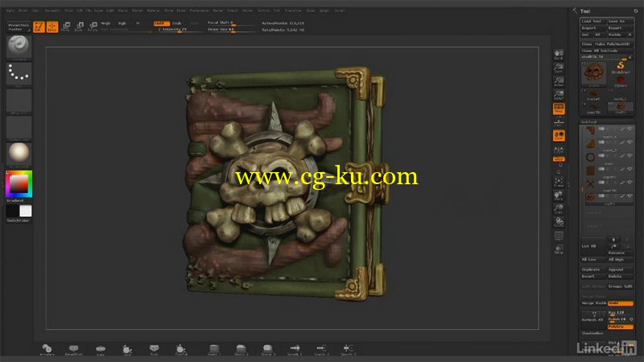Viewport: 644px width, 362px height.
Task: Activate the Move transform button in top shelf
Action: pyautogui.click(x=66, y=27)
